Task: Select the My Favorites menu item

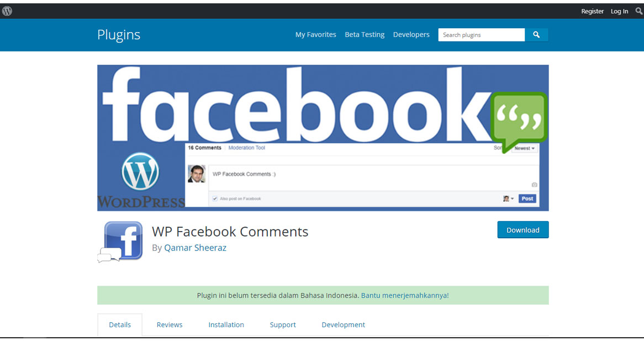Action: [315, 34]
